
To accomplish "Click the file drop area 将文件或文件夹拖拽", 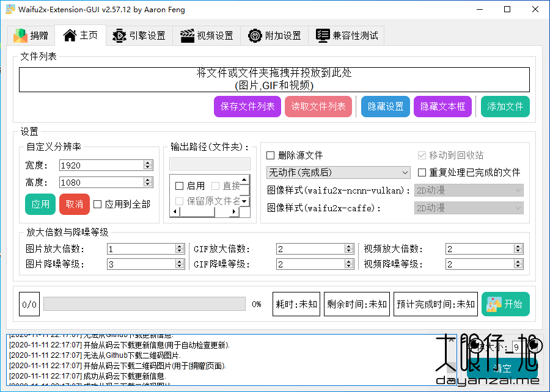I will (274, 79).
